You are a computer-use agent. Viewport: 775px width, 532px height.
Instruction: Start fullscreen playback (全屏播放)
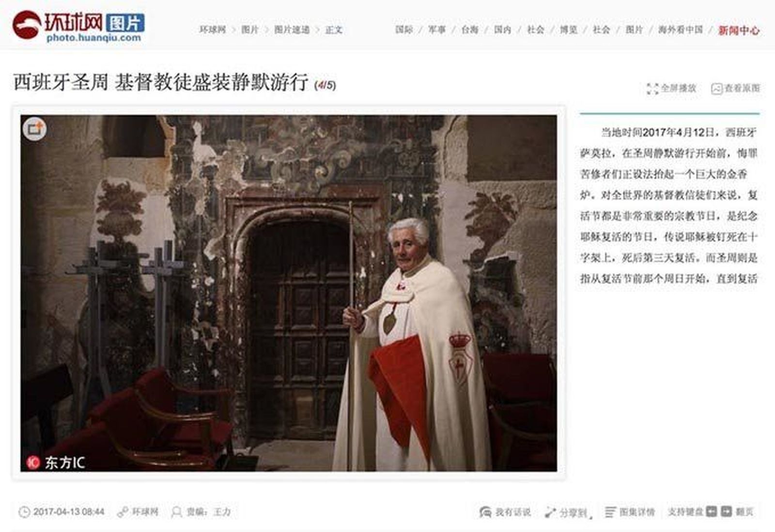click(x=671, y=89)
